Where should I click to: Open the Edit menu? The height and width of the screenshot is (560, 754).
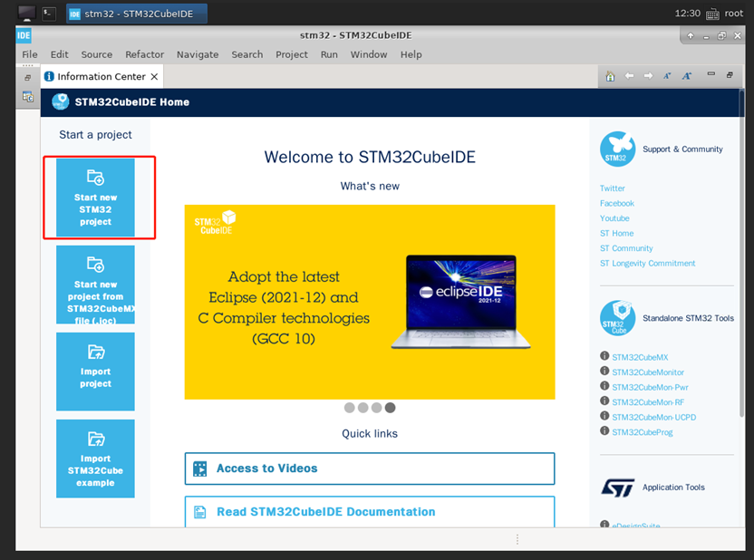[x=59, y=54]
